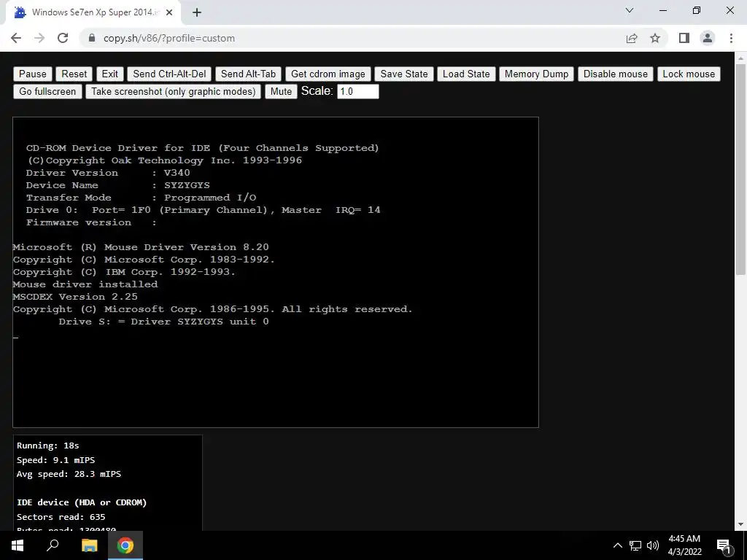Image resolution: width=747 pixels, height=560 pixels.
Task: Click 'Mouse driver installed' line
Action: click(85, 284)
